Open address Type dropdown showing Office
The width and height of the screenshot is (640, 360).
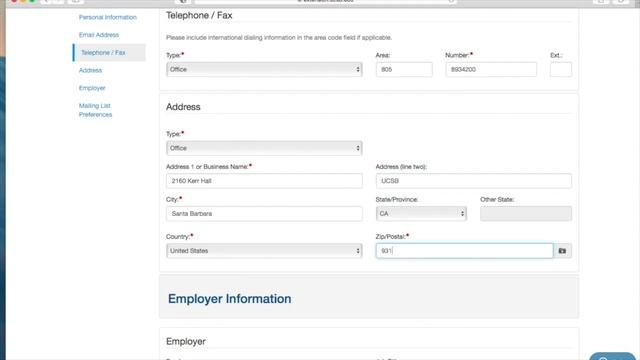click(264, 148)
